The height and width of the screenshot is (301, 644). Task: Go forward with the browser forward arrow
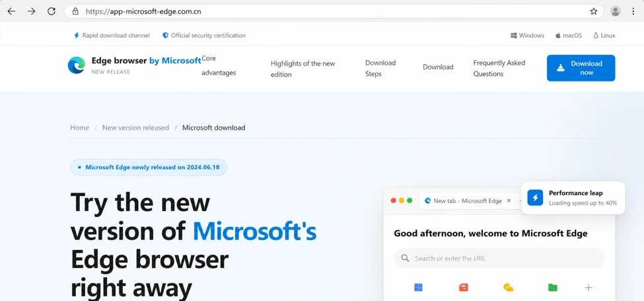point(31,11)
